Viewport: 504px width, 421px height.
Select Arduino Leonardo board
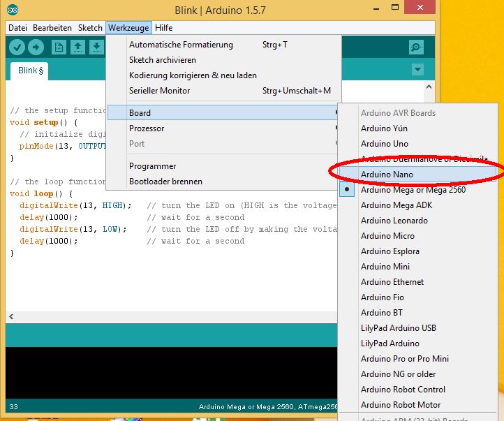418,221
